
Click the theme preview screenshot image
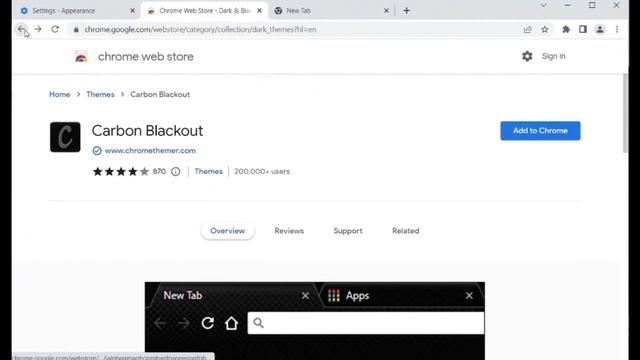point(315,321)
